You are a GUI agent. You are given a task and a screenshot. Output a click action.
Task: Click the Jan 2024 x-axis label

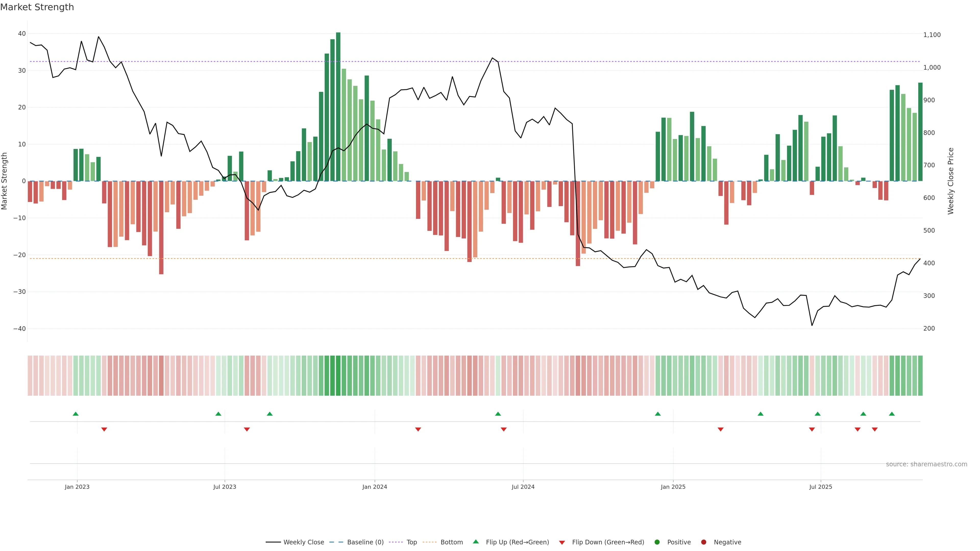click(x=375, y=487)
